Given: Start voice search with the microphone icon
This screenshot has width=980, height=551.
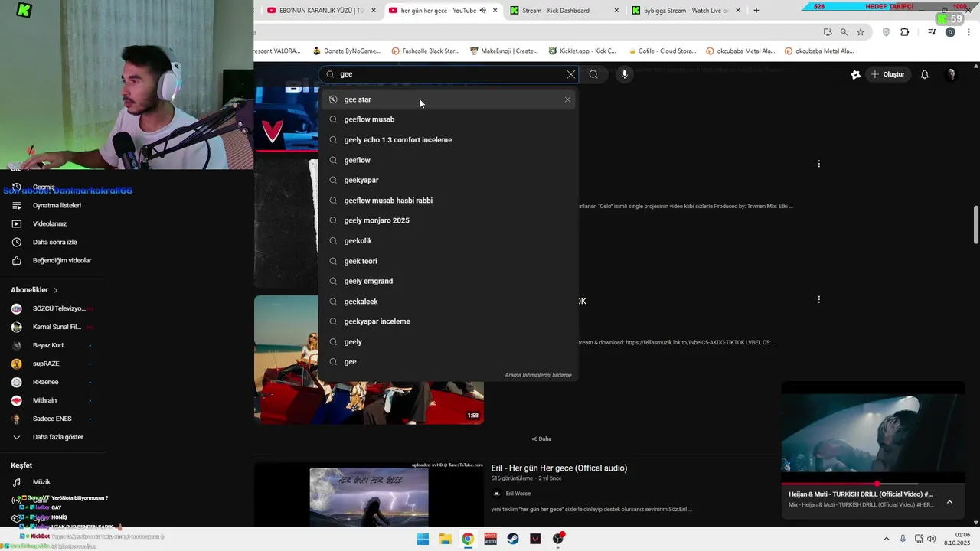Looking at the screenshot, I should [625, 74].
